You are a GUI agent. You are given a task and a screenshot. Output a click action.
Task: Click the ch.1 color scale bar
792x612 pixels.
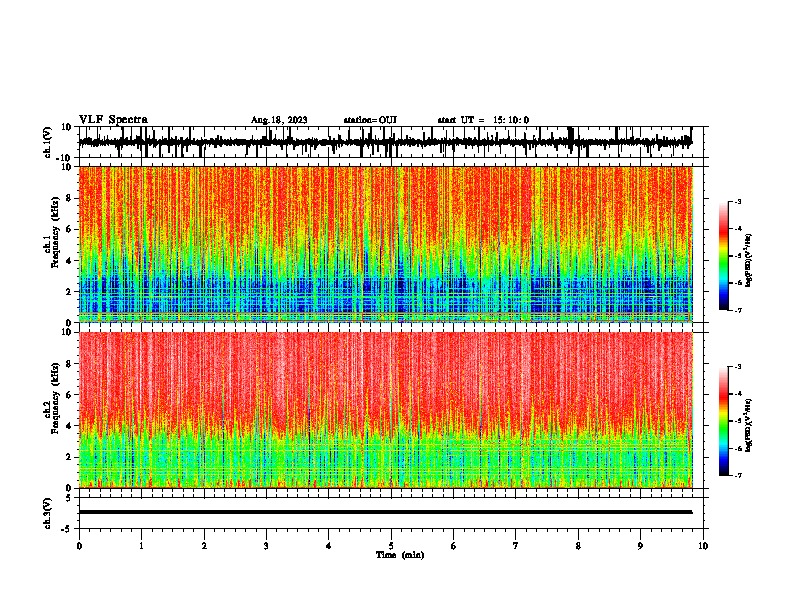pos(724,256)
